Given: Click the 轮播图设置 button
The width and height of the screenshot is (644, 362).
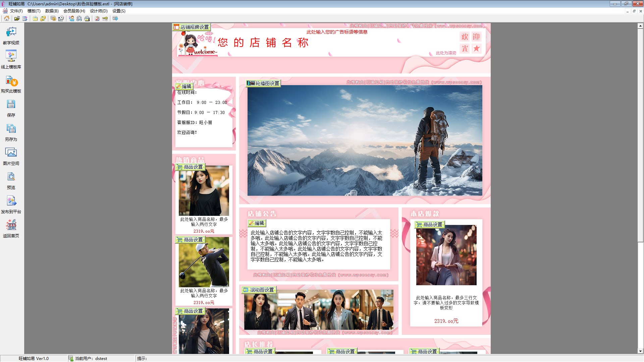Looking at the screenshot, I should coord(264,83).
